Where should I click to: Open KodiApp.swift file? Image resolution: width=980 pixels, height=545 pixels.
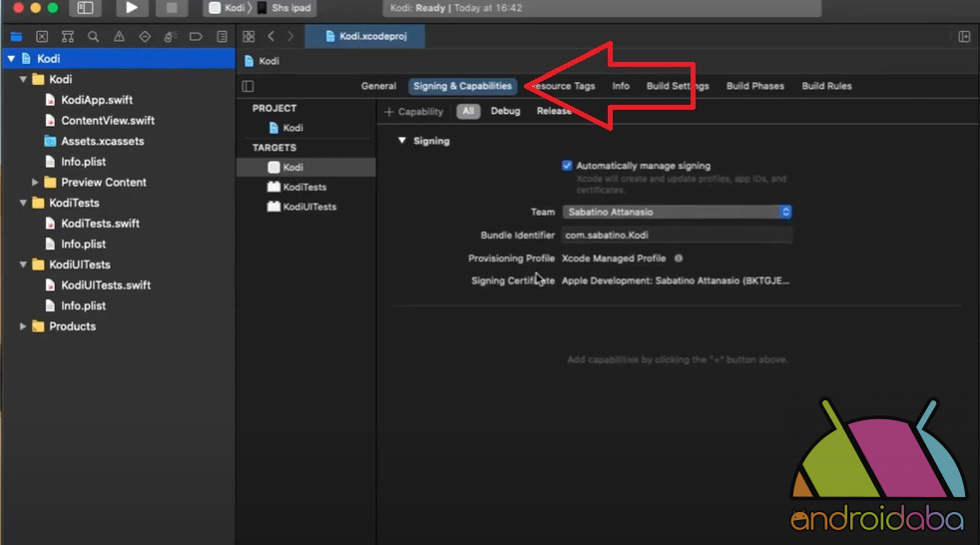point(97,100)
